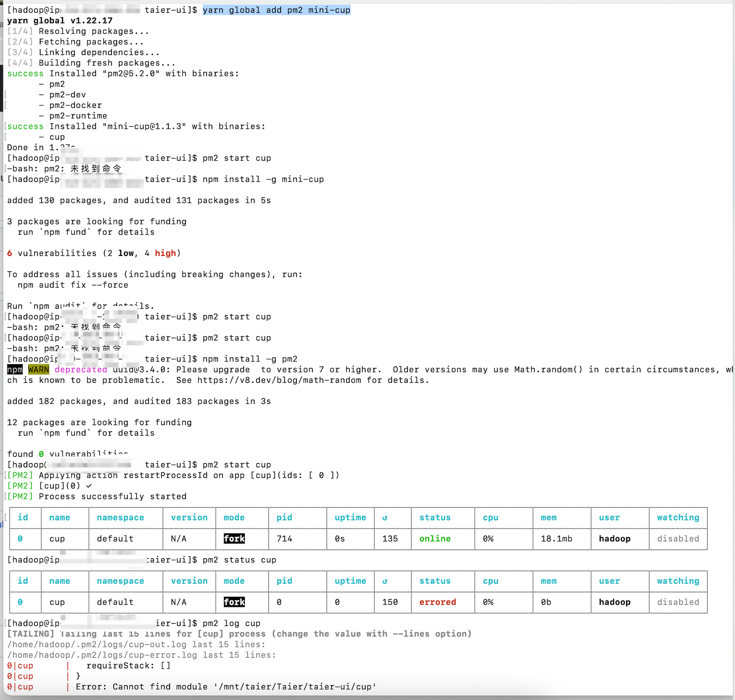The width and height of the screenshot is (735, 700).
Task: Click the '[PM2] Process successfully started' line
Action: [x=97, y=497]
